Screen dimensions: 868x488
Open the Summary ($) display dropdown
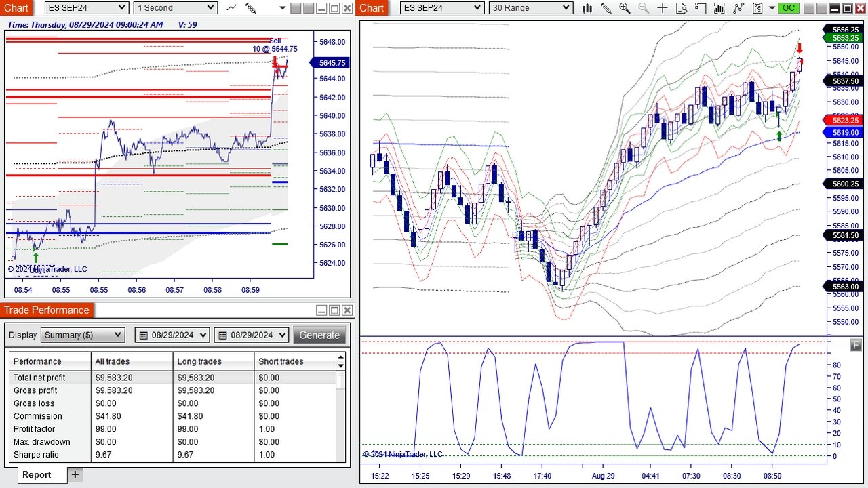pos(83,335)
